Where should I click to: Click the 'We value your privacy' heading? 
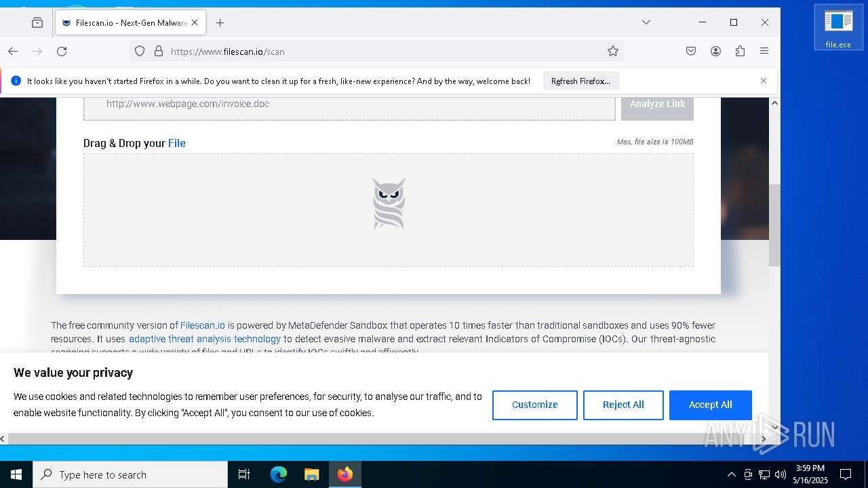tap(73, 373)
